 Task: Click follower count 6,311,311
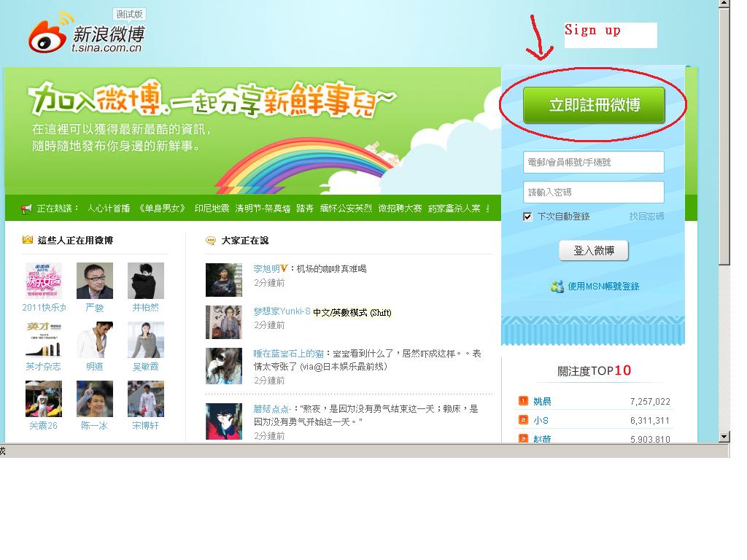[x=650, y=421]
